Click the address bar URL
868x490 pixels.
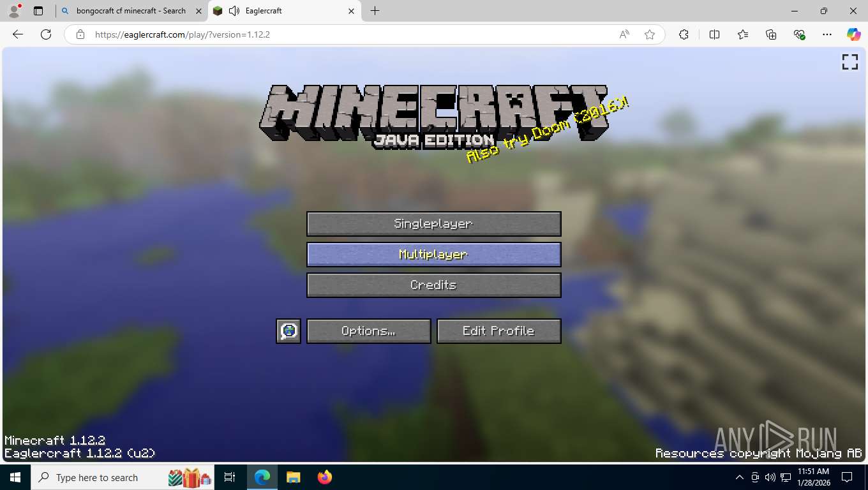183,34
